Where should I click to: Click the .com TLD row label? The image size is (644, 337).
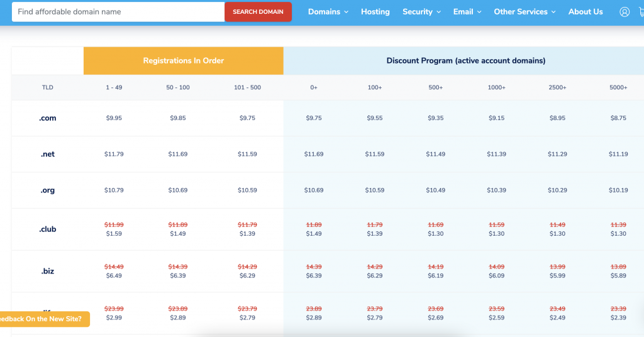(x=48, y=118)
